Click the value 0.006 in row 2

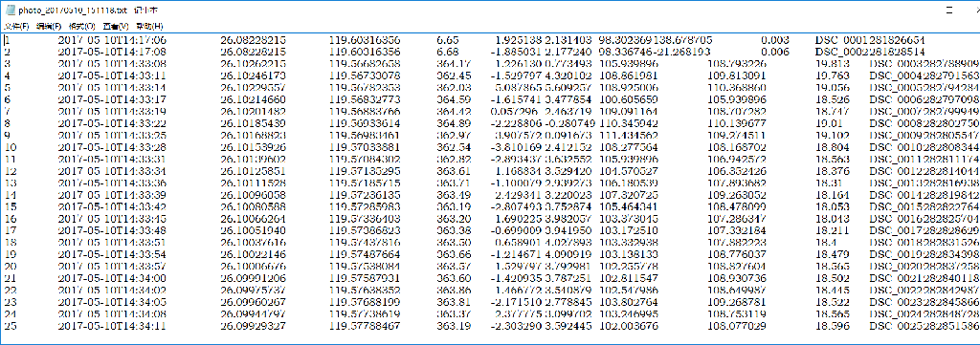tap(775, 52)
